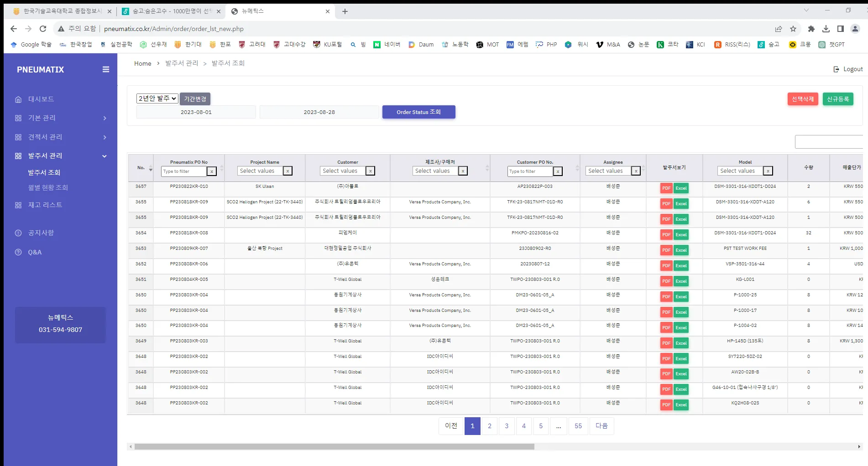Go to pagination page 55
Screen dimensions: 868x466
pos(578,426)
